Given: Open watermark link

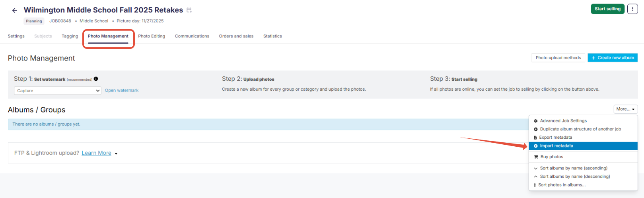Looking at the screenshot, I should [x=122, y=91].
